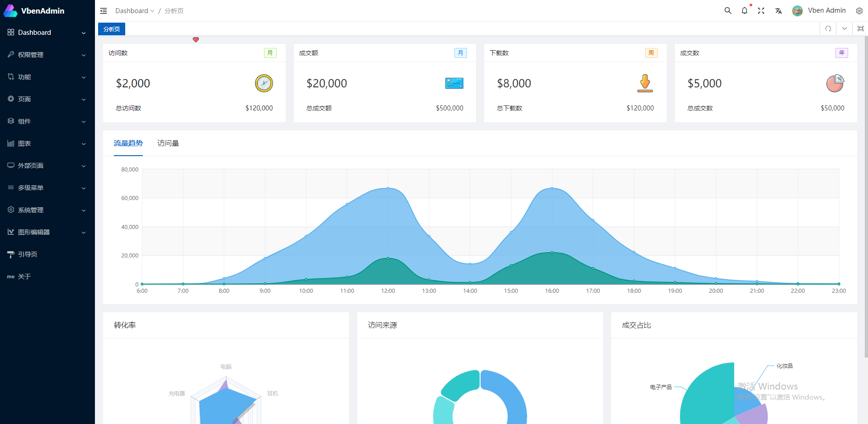Image resolution: width=868 pixels, height=424 pixels.
Task: Expand the 权限管理 menu chevron
Action: [84, 55]
